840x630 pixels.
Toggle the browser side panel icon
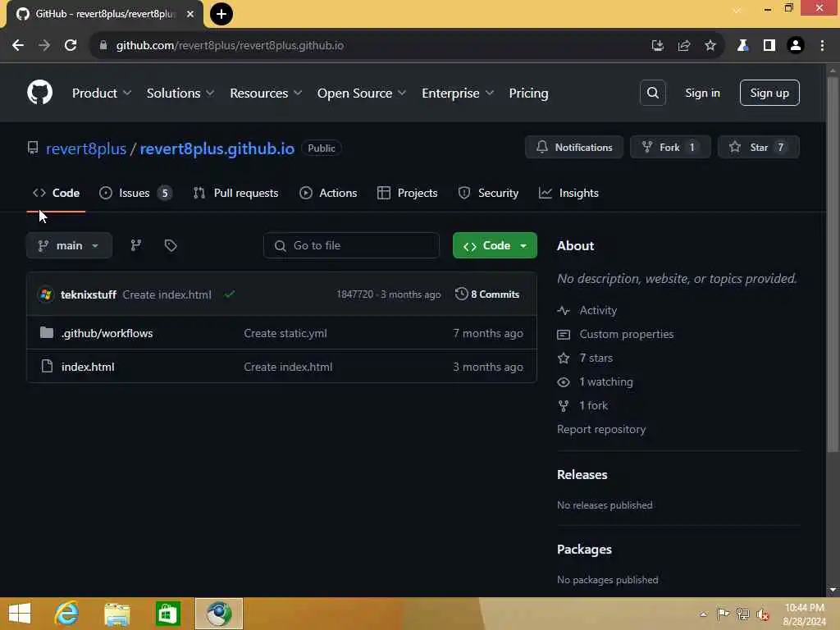coord(769,46)
